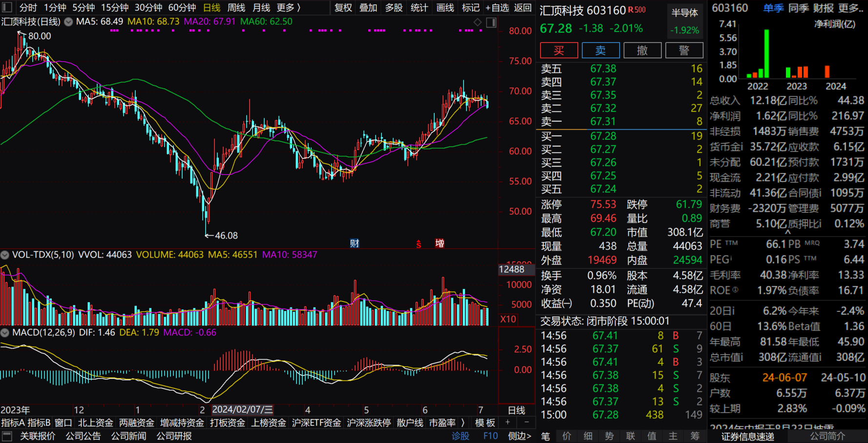The height and width of the screenshot is (443, 868).
Task: Expand more indicator tabs with the chevron
Action: point(463,422)
